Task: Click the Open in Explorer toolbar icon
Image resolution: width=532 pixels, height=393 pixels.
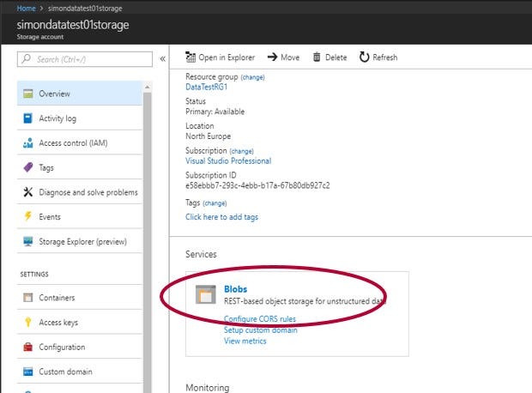Action: 190,57
